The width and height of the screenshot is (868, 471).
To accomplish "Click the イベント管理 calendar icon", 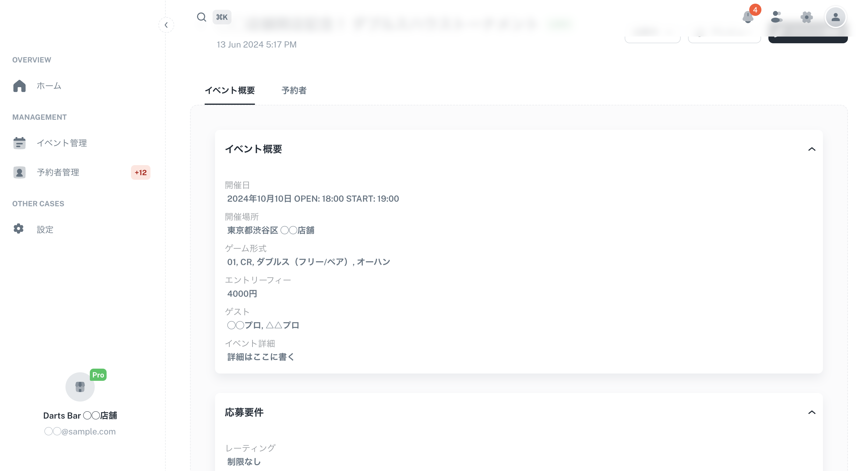I will tap(19, 143).
